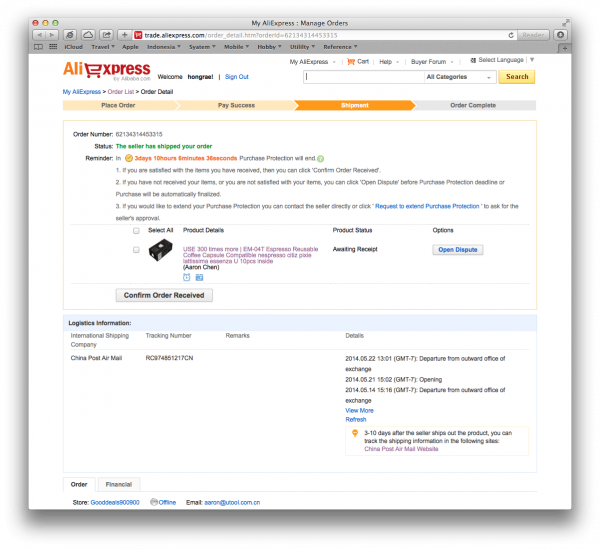The height and width of the screenshot is (549, 600).
Task: Click the calendar icon under product
Action: click(x=199, y=277)
